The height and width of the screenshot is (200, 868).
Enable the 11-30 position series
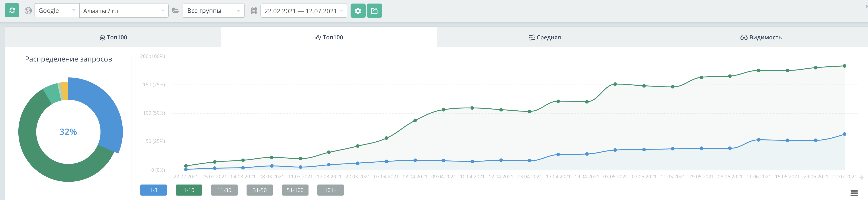(x=224, y=190)
